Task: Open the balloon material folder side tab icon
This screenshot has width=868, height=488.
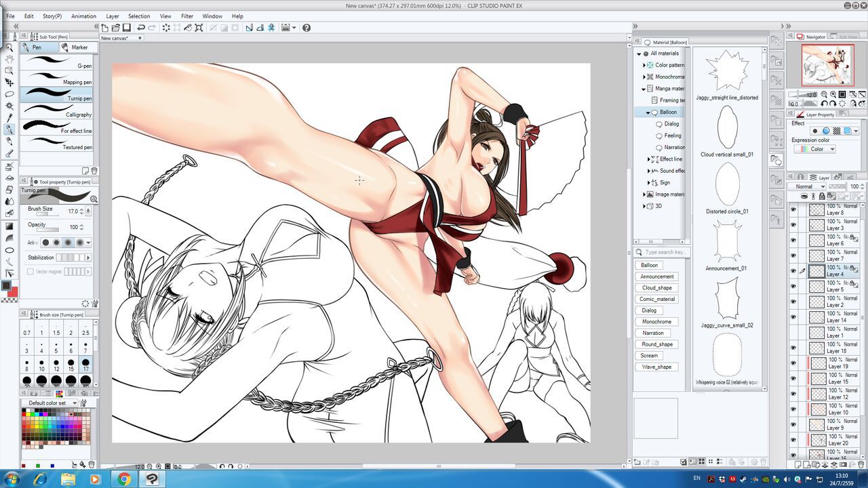Action: pyautogui.click(x=776, y=160)
